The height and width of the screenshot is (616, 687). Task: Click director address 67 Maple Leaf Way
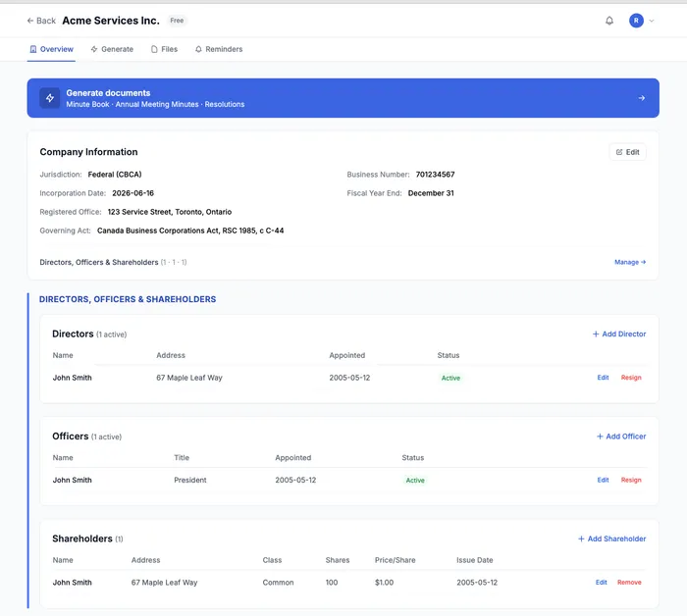(x=189, y=378)
